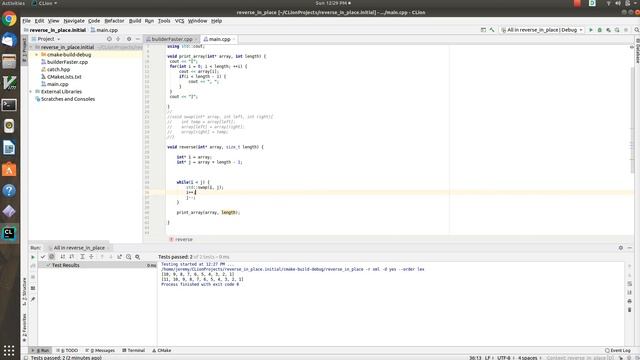Viewport: 640px width, 360px height.
Task: Open the Navigate menu
Action: 74,21
